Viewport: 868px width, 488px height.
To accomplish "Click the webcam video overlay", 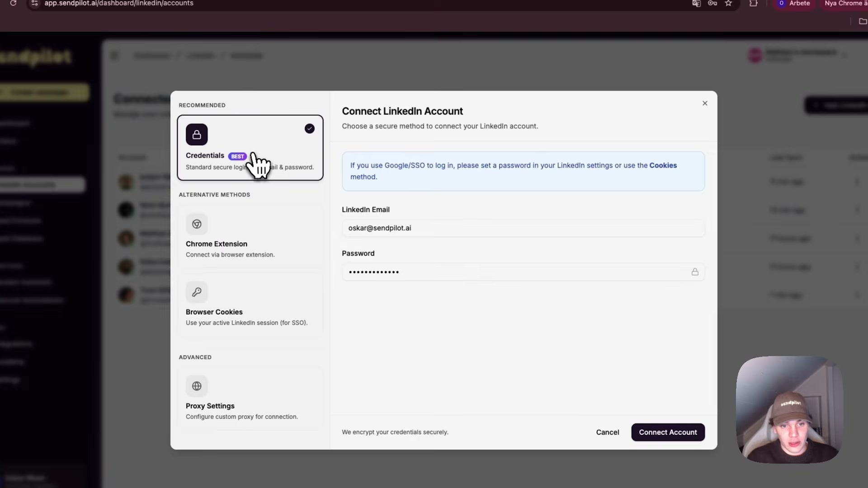I will click(x=789, y=409).
